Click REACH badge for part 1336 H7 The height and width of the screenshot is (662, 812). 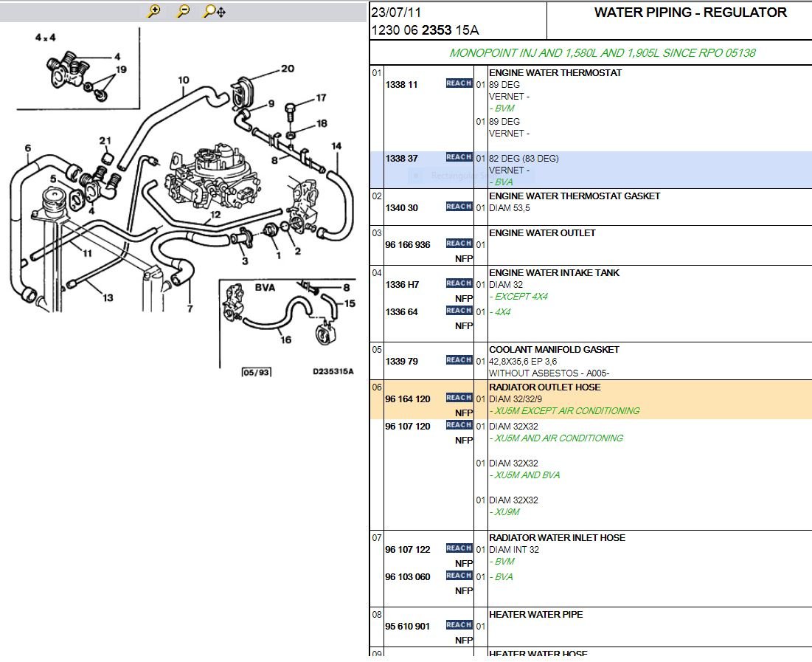(x=459, y=283)
